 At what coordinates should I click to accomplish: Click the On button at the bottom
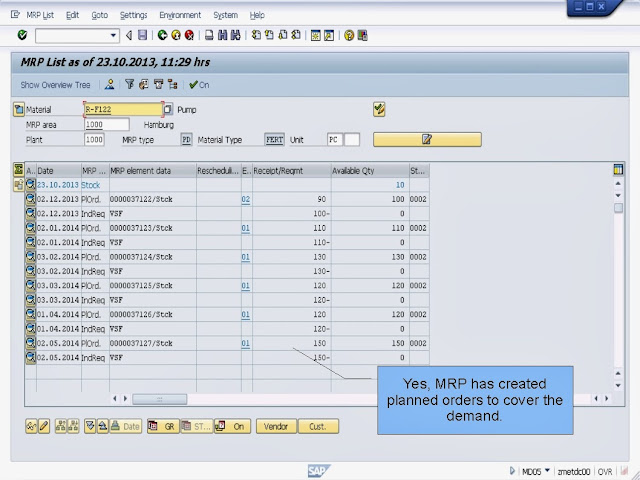232,426
